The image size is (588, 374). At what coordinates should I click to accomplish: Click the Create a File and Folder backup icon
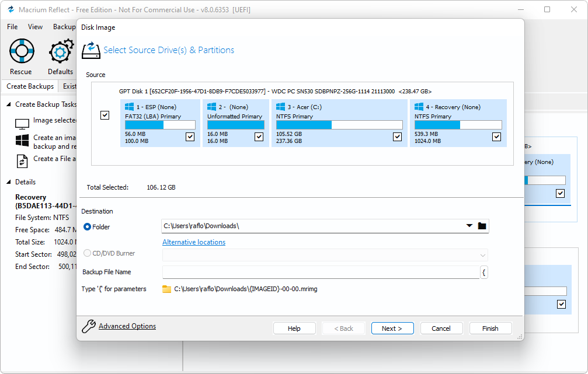(22, 159)
